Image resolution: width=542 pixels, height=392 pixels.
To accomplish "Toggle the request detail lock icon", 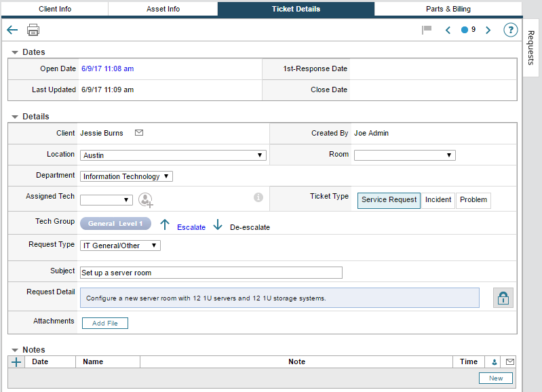I will tap(503, 298).
